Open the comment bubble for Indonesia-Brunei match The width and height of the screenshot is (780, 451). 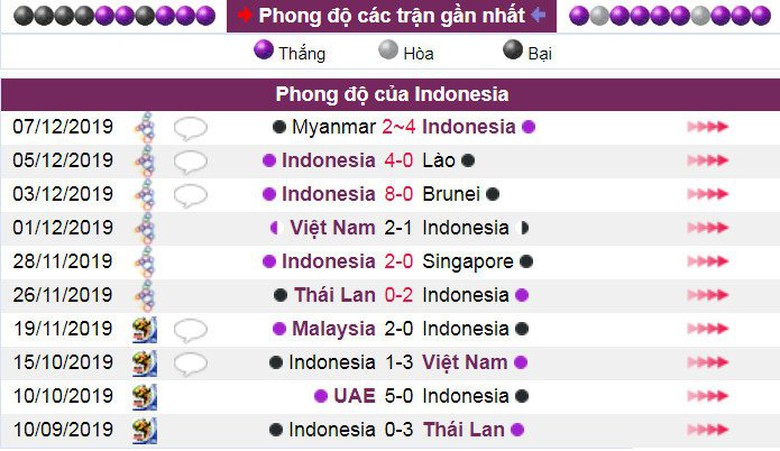pyautogui.click(x=190, y=194)
